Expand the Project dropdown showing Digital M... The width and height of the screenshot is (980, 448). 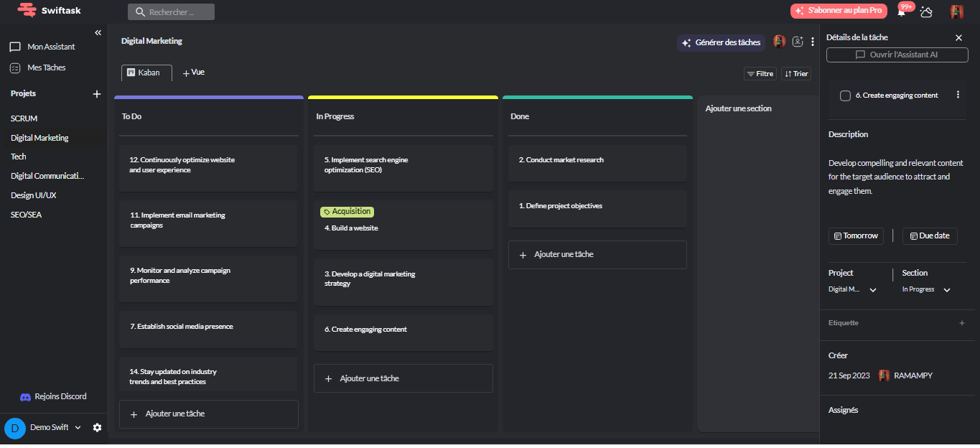[873, 290]
